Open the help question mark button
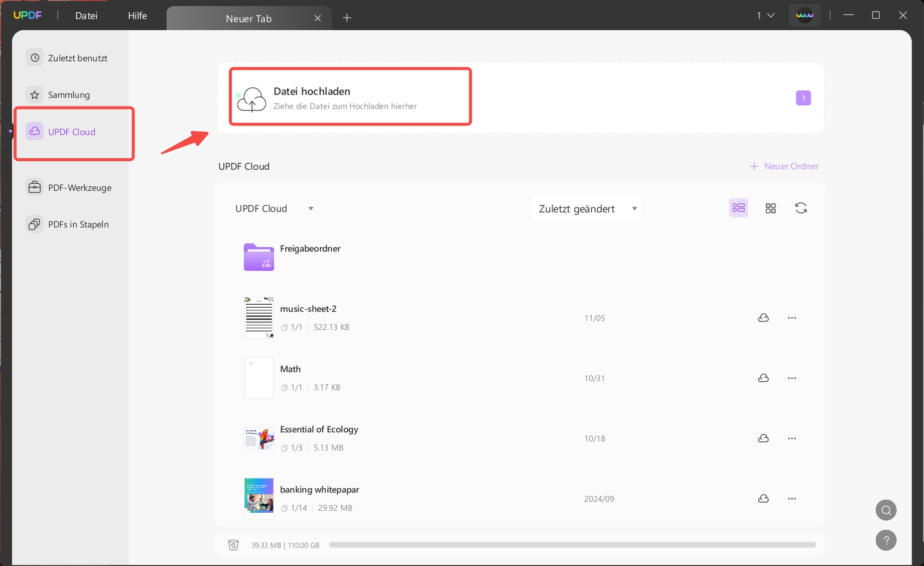Image resolution: width=924 pixels, height=566 pixels. [886, 540]
